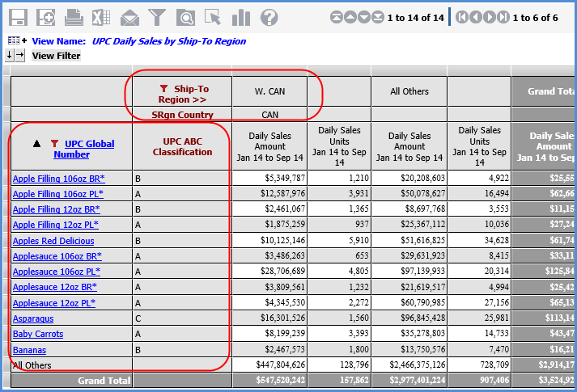Click the Print icon in toolbar

click(74, 17)
